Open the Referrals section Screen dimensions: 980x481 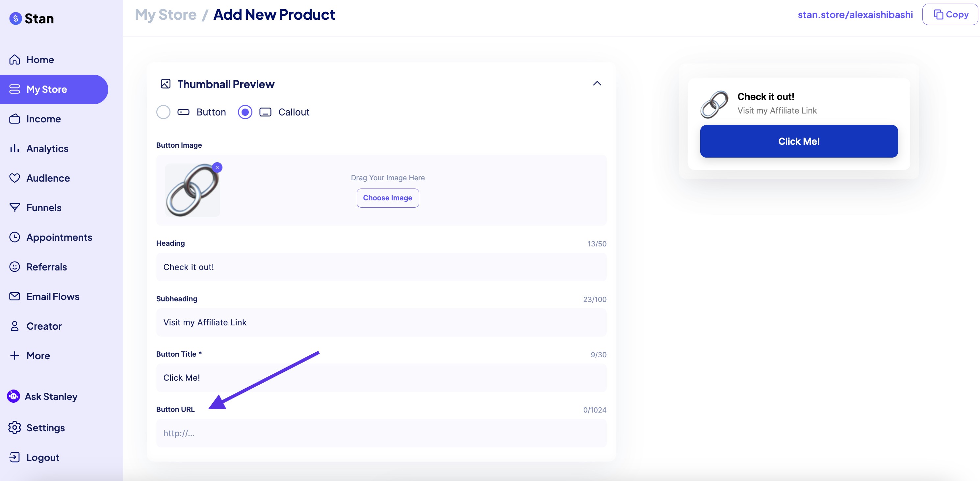click(x=47, y=266)
